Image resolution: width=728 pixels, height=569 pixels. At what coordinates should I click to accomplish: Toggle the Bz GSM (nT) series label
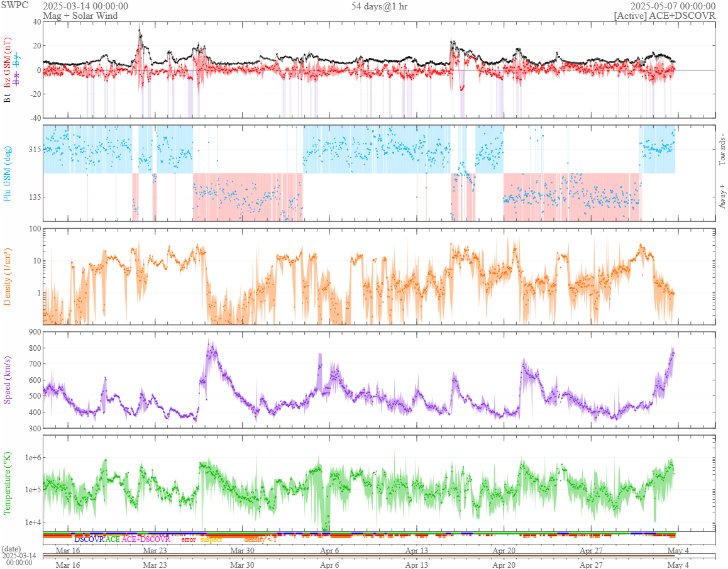[8, 63]
